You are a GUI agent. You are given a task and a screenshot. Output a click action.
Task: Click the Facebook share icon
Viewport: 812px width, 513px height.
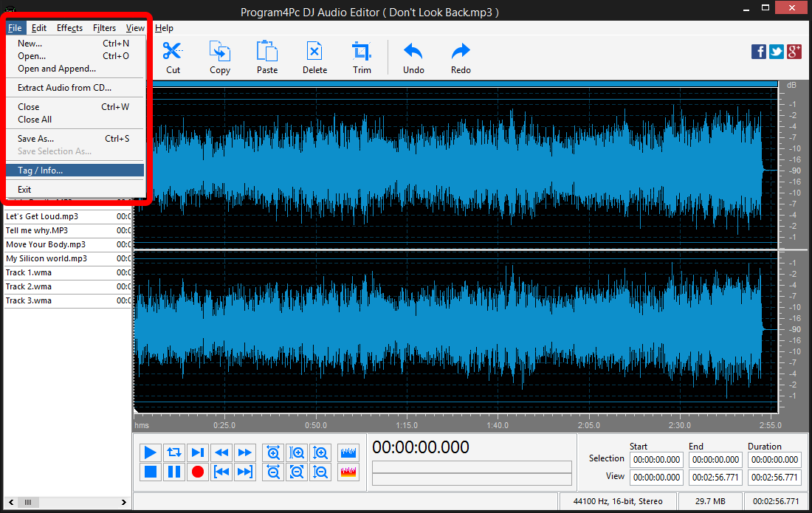tap(758, 52)
